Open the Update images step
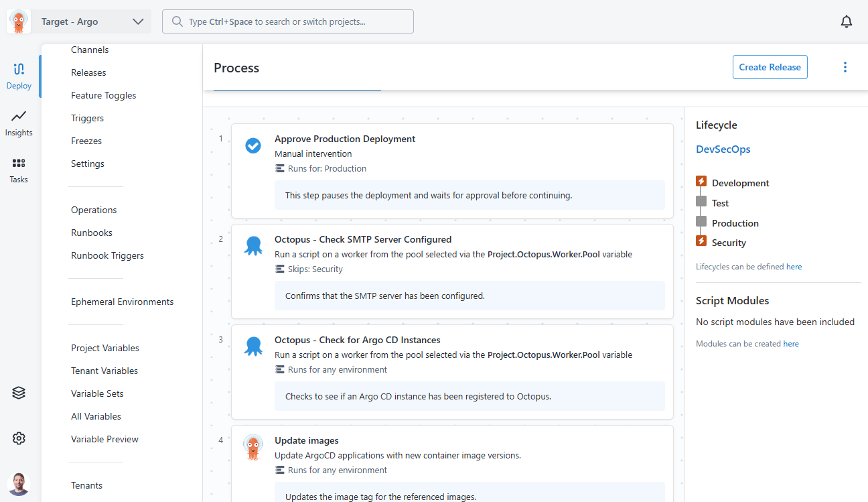Screen dimensions: 868x502 452,464
